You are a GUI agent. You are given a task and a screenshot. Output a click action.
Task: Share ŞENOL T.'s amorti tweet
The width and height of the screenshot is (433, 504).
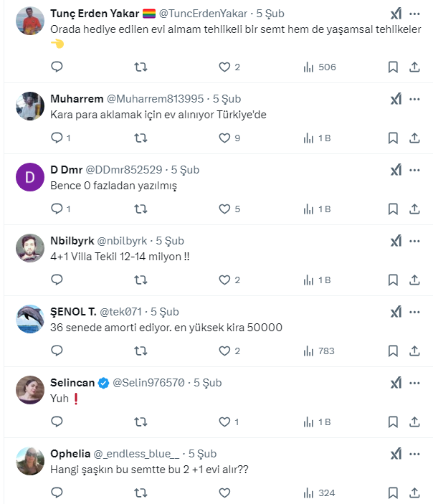click(414, 351)
